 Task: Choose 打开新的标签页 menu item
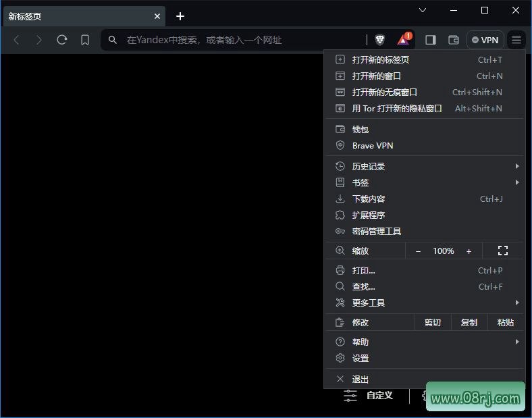pyautogui.click(x=424, y=59)
